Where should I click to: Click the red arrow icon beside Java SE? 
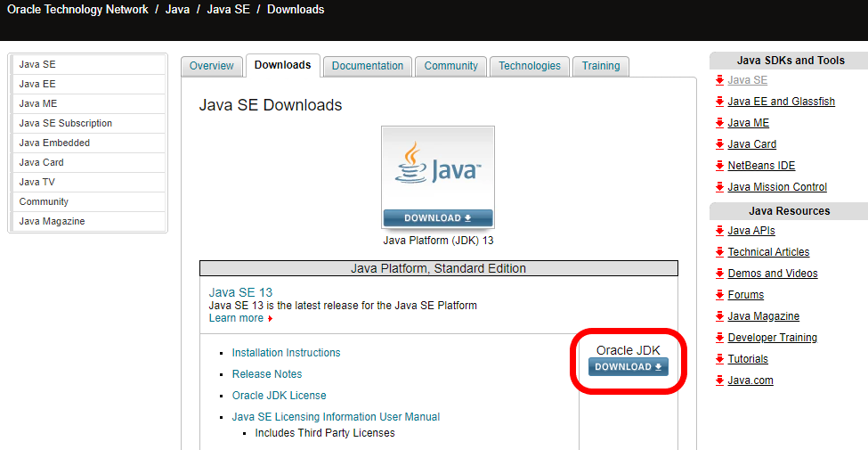click(719, 80)
